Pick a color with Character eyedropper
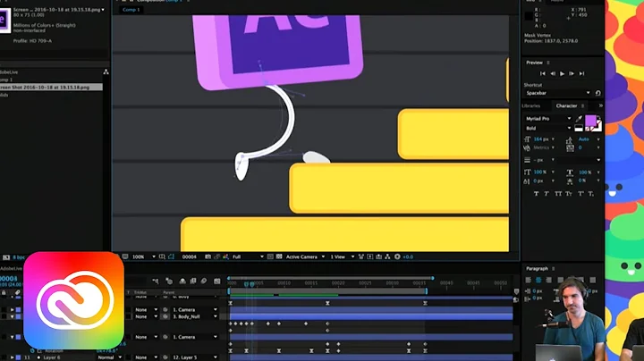644x361 pixels. [579, 119]
